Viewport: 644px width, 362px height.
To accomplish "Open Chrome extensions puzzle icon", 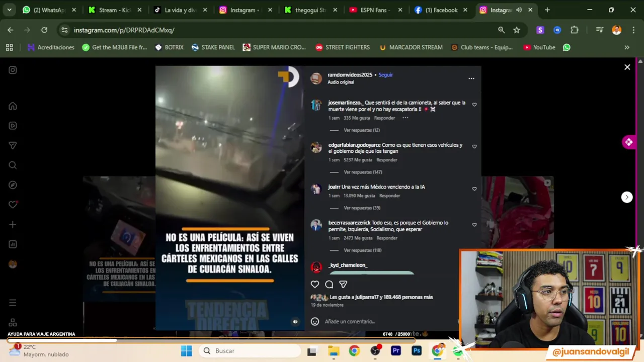I will [x=575, y=30].
